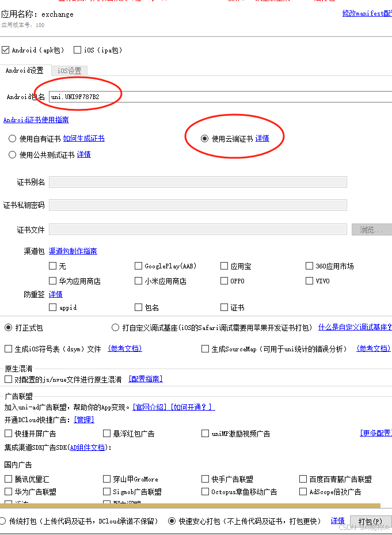The width and height of the screenshot is (392, 535).
Task: Open the 官网介绍 link
Action: (150, 407)
